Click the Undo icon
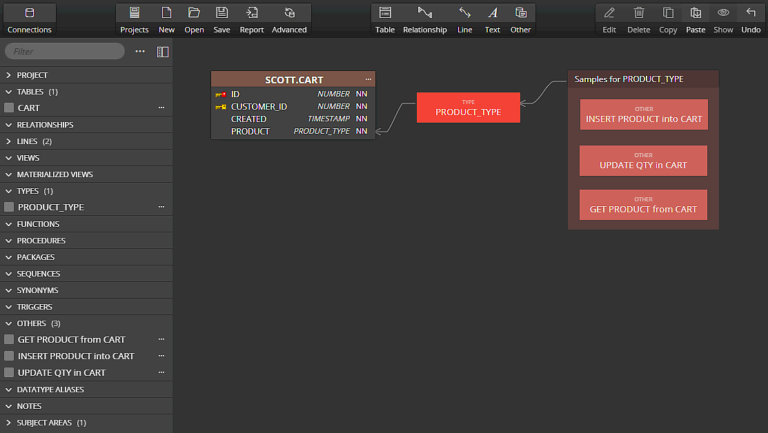768x433 pixels. click(751, 13)
